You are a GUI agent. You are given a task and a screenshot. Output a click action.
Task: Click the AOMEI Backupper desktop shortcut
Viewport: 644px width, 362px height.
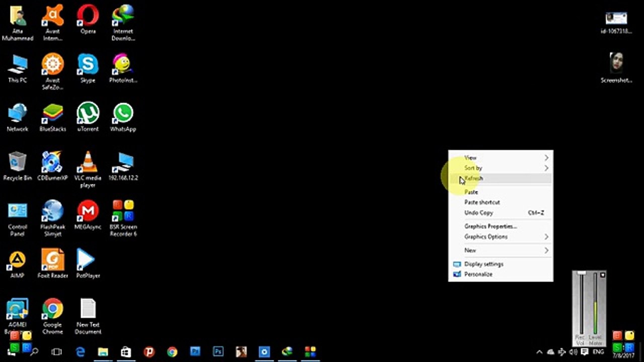18,316
